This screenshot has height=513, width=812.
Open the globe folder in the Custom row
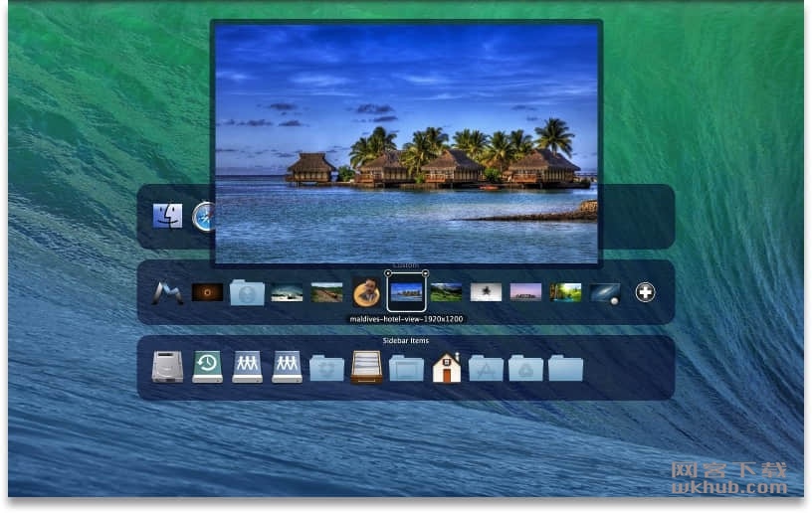coord(247,292)
